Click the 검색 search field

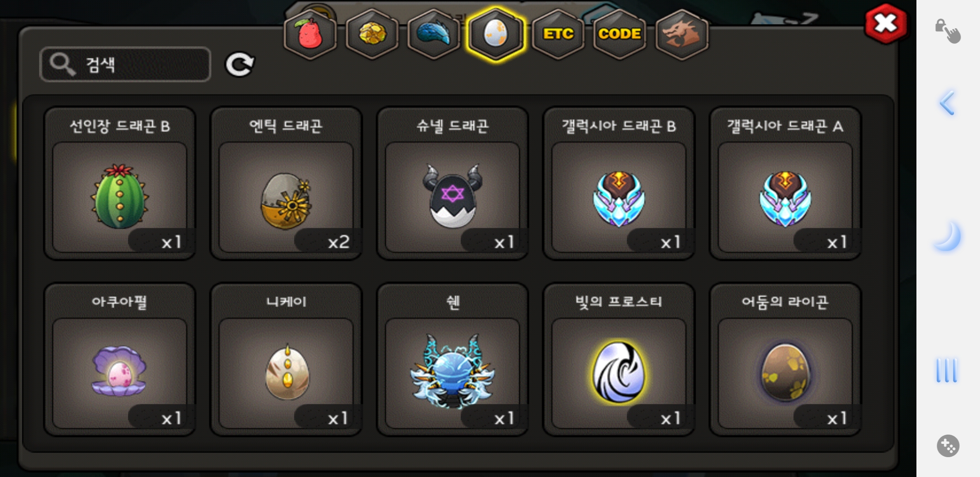(125, 64)
